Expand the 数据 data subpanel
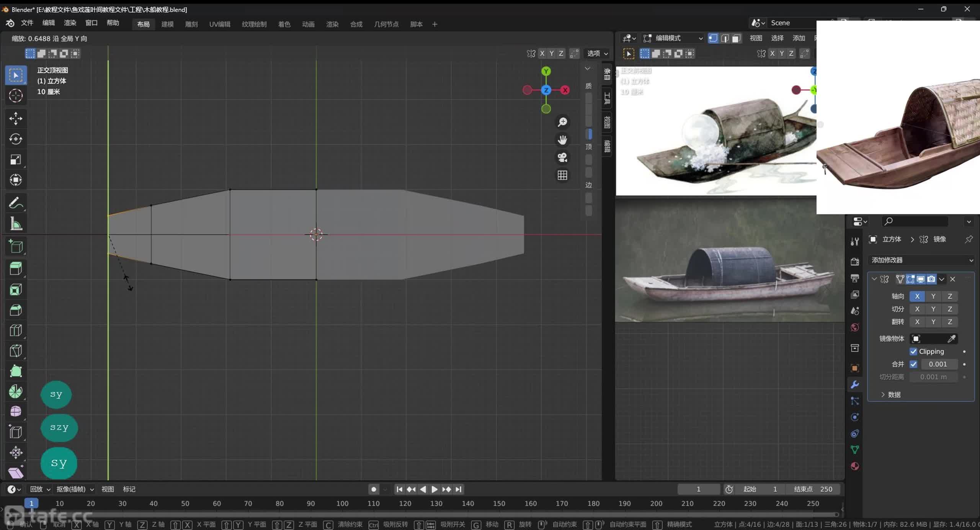This screenshot has height=530, width=980. 890,395
